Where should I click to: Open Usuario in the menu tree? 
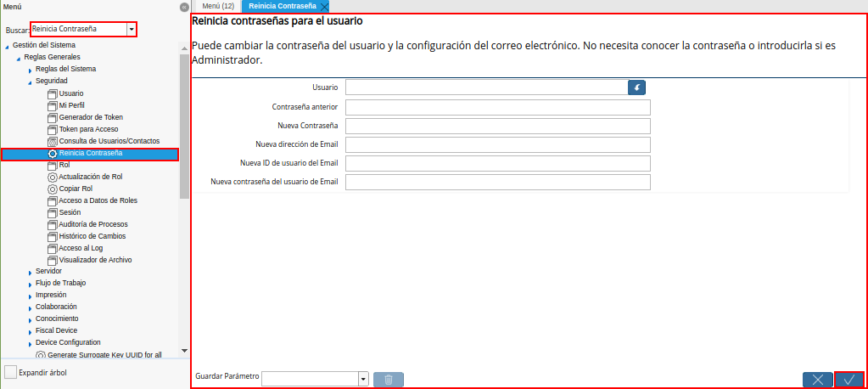point(71,93)
